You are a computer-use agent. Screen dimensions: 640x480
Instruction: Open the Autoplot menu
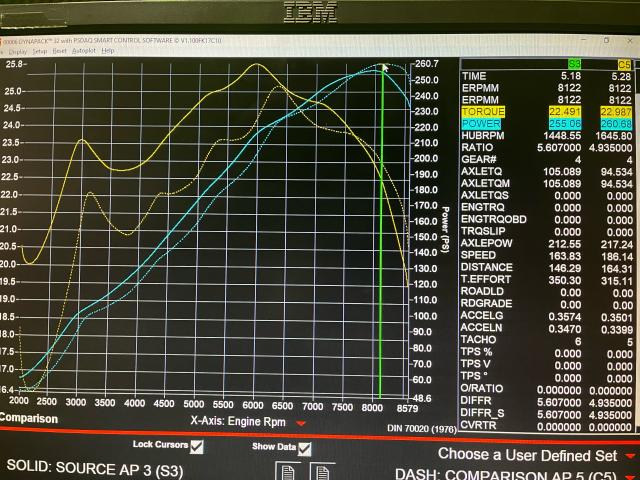[x=84, y=51]
